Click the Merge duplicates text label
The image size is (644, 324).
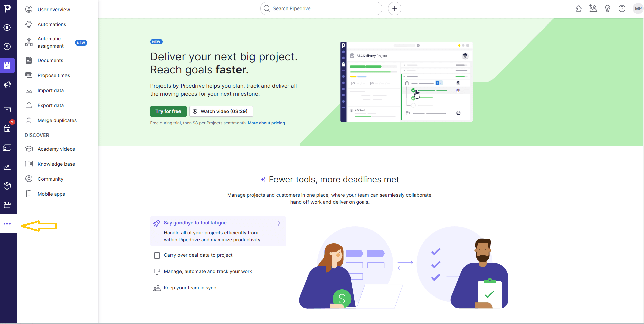pyautogui.click(x=57, y=120)
